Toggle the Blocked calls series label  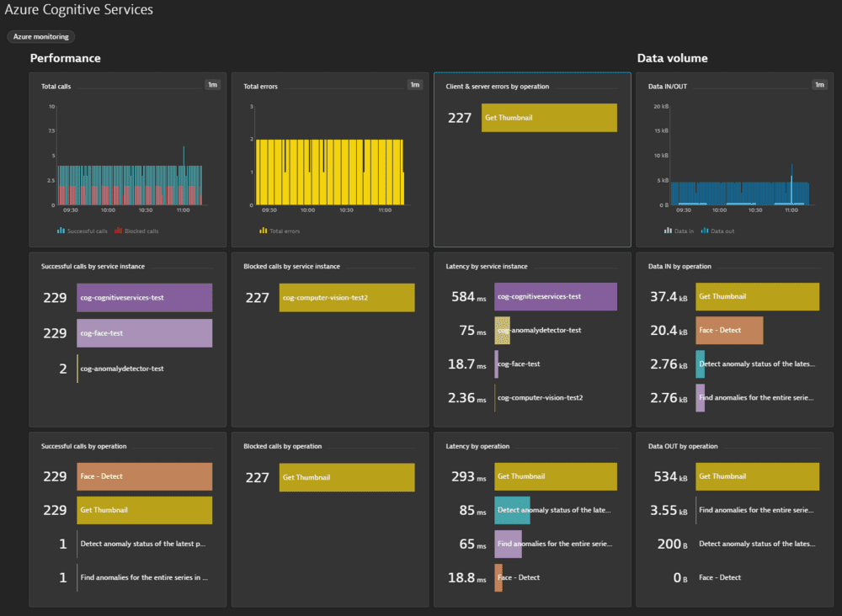pos(141,231)
